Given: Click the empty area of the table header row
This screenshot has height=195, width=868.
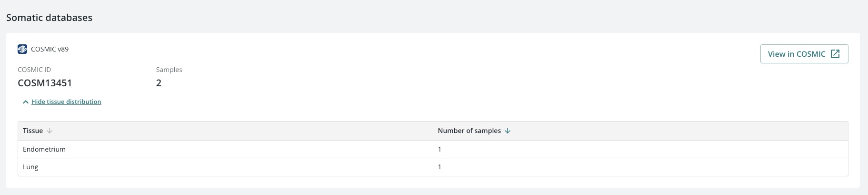Looking at the screenshot, I should 667,131.
